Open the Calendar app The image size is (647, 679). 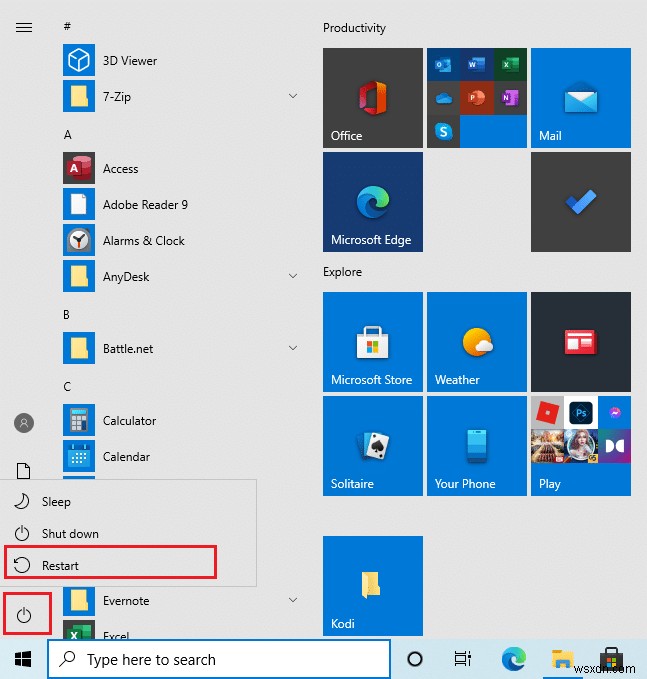tap(182, 456)
